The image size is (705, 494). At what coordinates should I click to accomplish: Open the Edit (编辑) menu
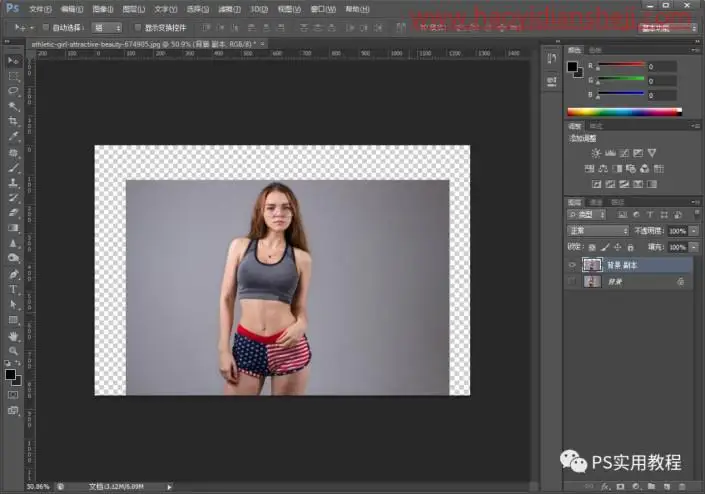click(x=71, y=9)
